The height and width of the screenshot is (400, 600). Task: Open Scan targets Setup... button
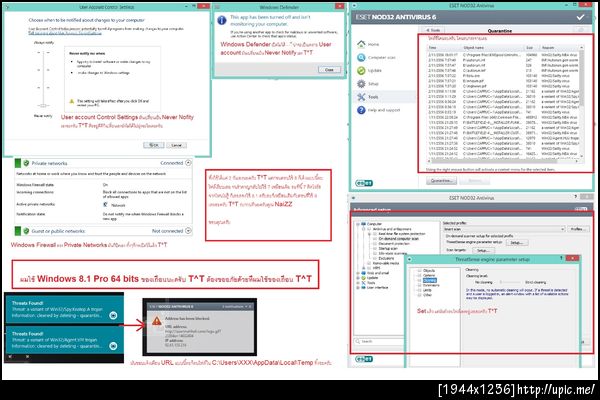click(x=483, y=250)
